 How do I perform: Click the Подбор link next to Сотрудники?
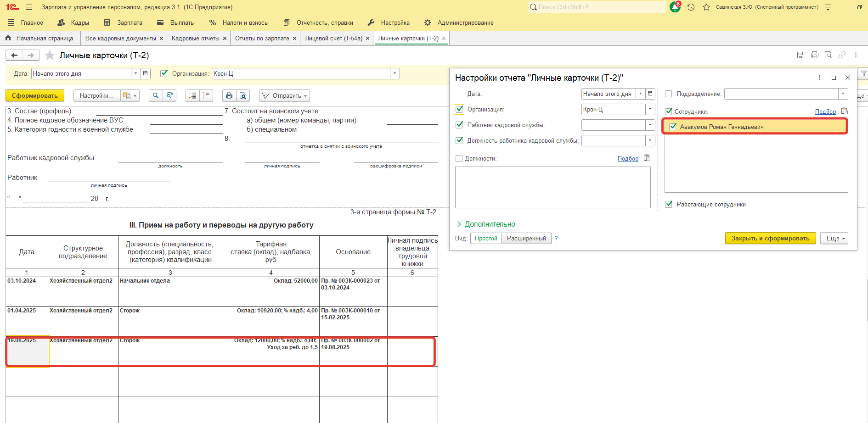(x=825, y=111)
